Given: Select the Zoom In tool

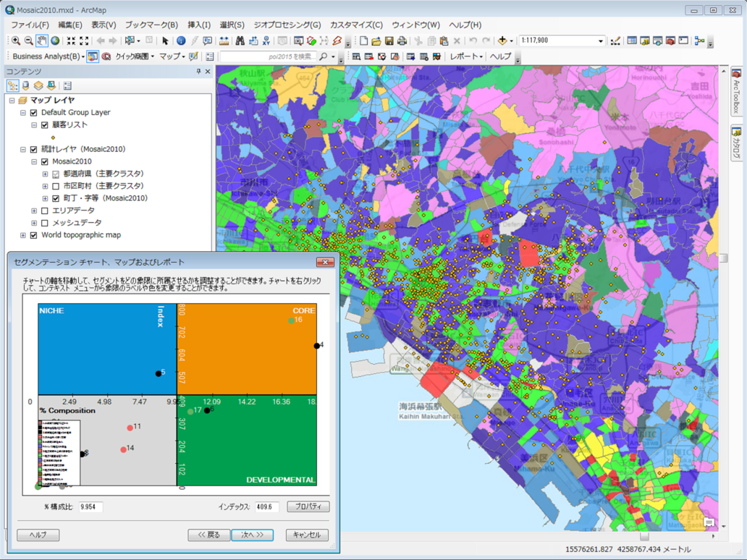Looking at the screenshot, I should pos(16,41).
